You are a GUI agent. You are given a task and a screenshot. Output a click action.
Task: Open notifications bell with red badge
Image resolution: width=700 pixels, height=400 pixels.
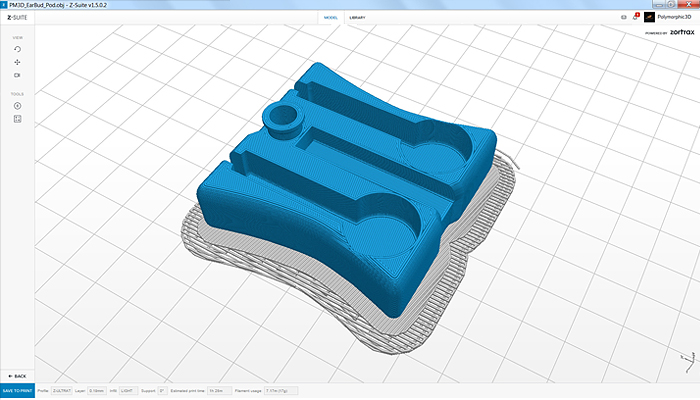tap(635, 17)
